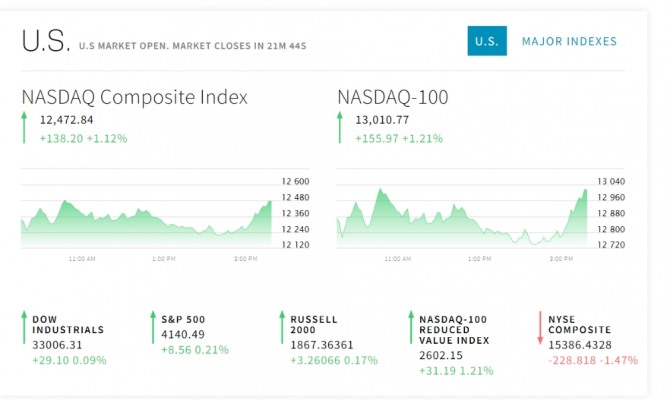Open the NASDAQ-100 title link
The height and width of the screenshot is (400, 670).
click(x=393, y=97)
